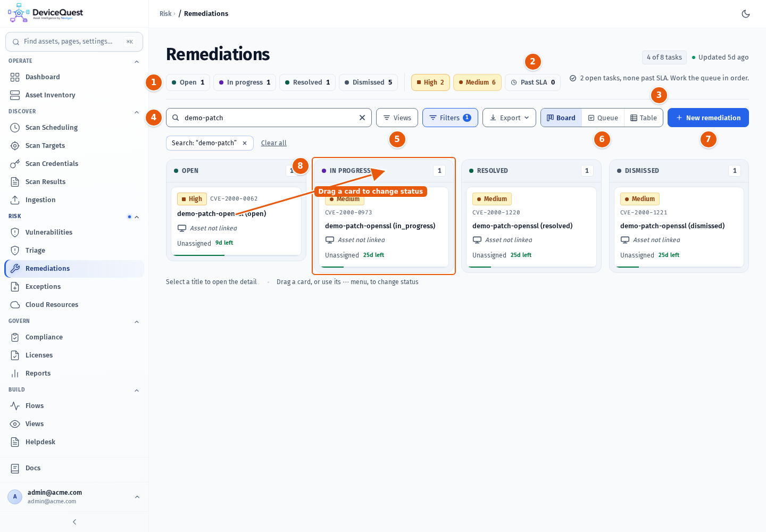The image size is (766, 532).
Task: Click the DeviceQuest logo
Action: [x=46, y=13]
